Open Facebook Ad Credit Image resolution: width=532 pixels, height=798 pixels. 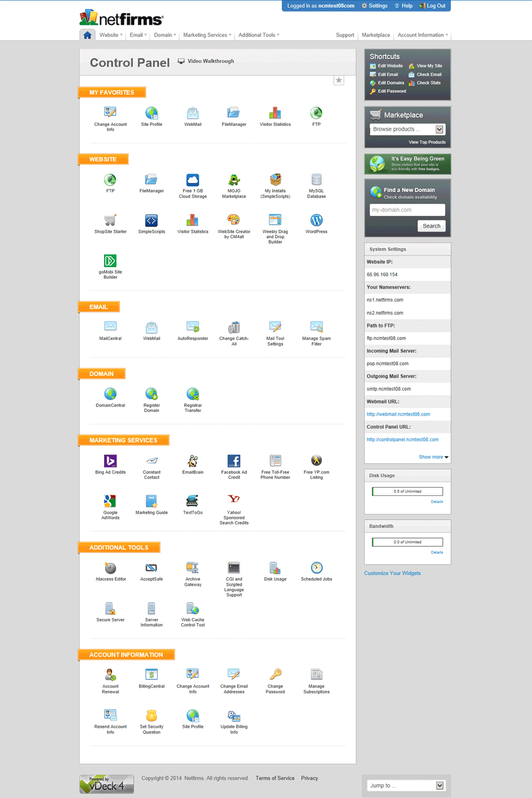click(234, 460)
